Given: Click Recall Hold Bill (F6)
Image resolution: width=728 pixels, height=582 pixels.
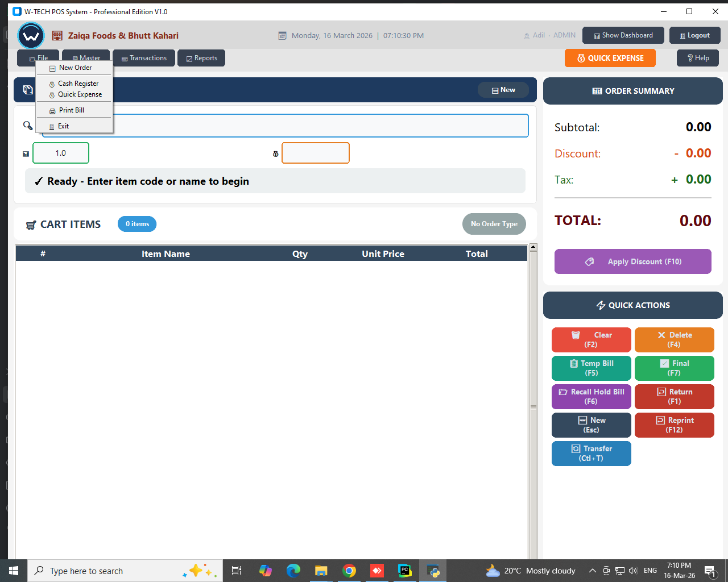Looking at the screenshot, I should (x=591, y=397).
